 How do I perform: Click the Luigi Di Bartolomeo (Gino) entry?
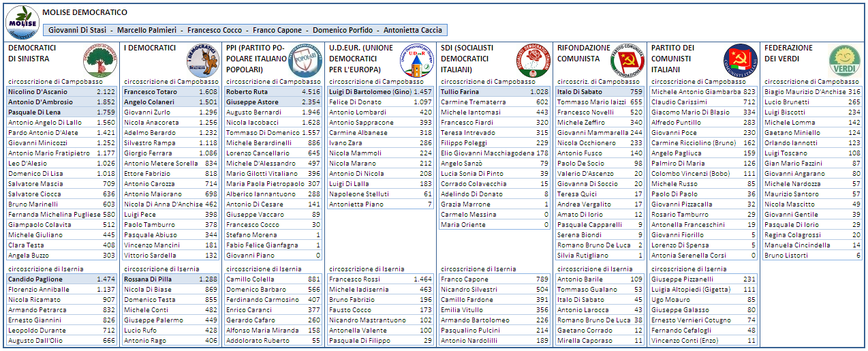pyautogui.click(x=380, y=91)
